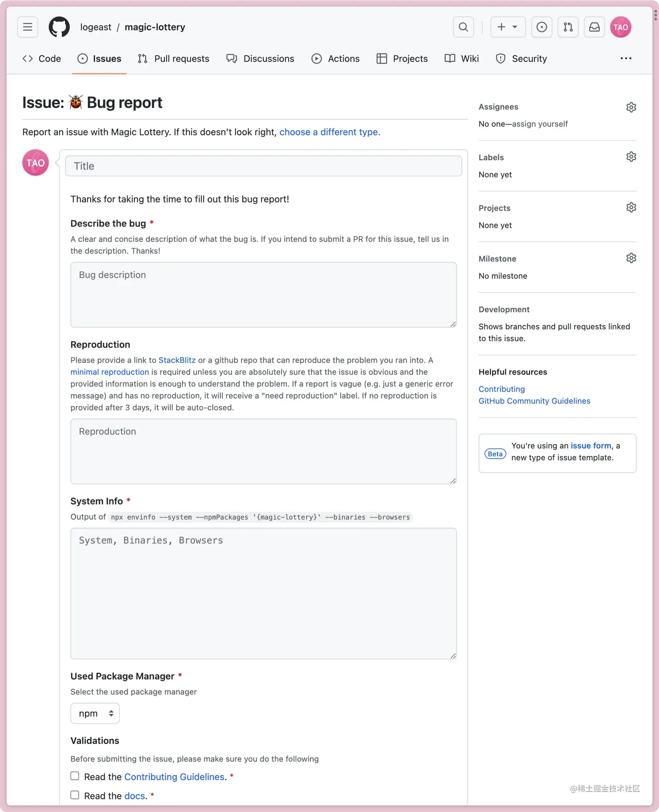Open the search magnifier button

coord(463,27)
